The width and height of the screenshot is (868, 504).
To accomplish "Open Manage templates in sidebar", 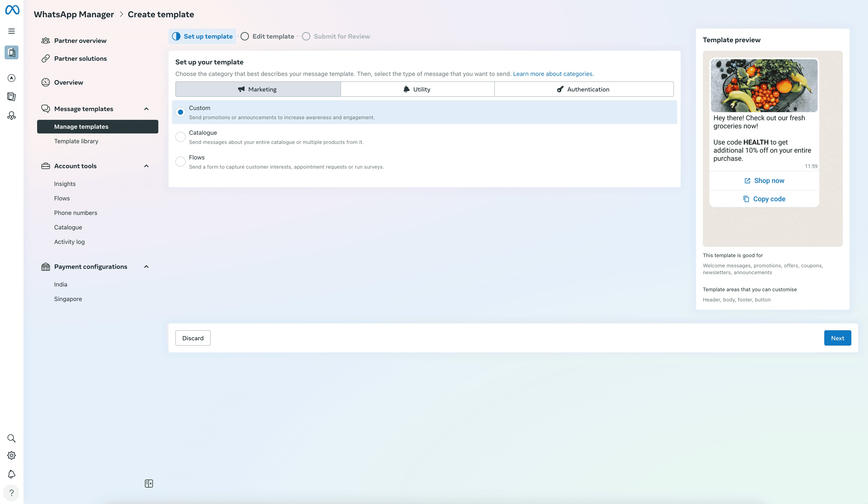I will (x=98, y=127).
